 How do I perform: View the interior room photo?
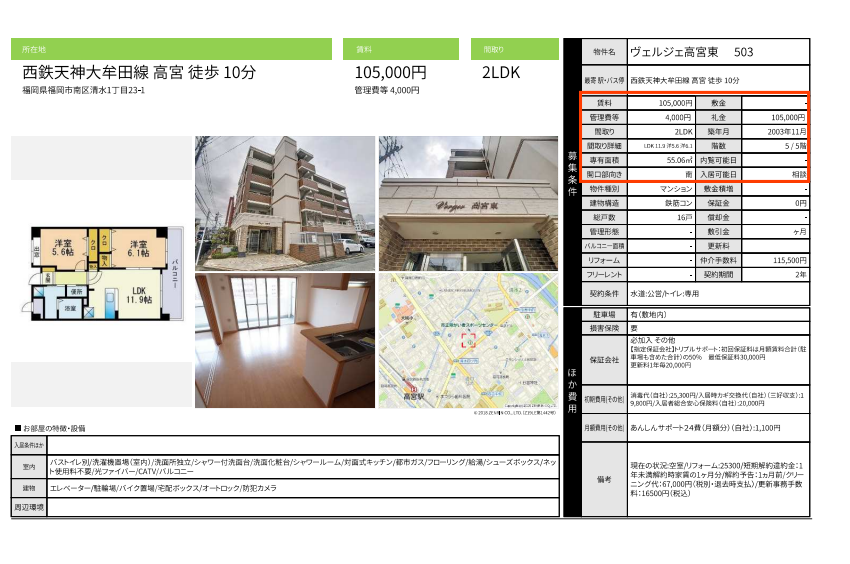pyautogui.click(x=285, y=340)
